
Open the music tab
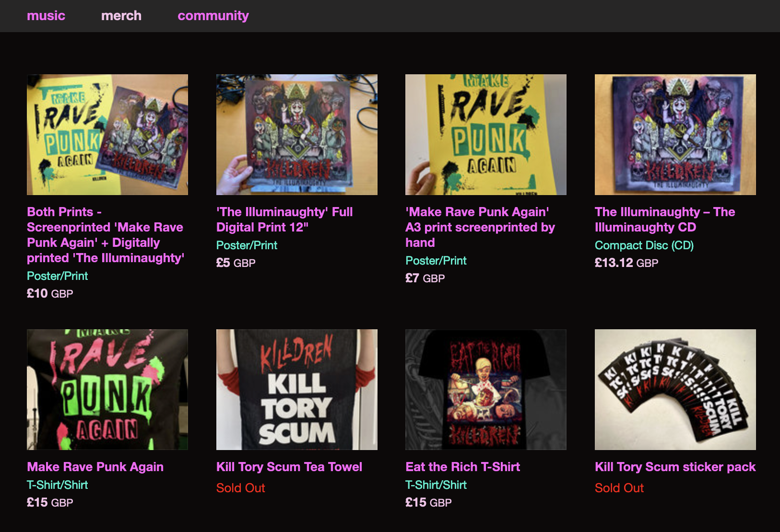tap(46, 16)
